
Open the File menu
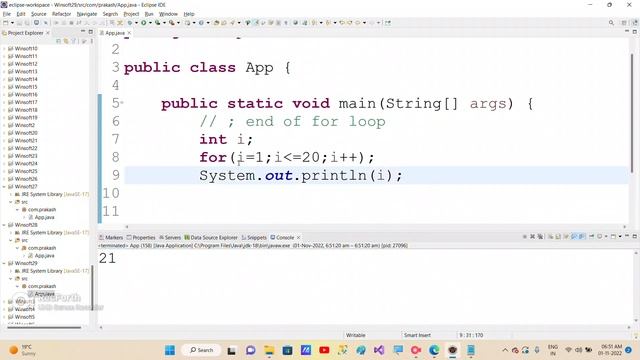[7, 14]
